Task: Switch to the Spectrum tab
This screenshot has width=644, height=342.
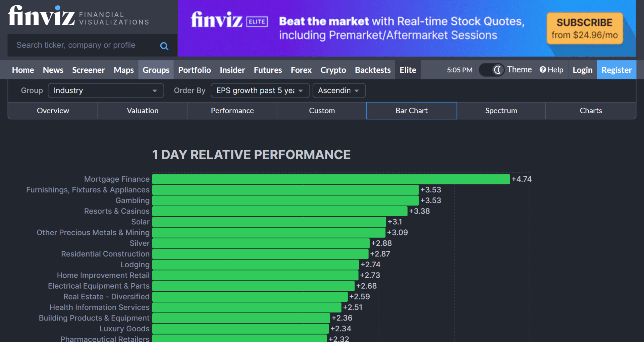Action: click(x=501, y=111)
